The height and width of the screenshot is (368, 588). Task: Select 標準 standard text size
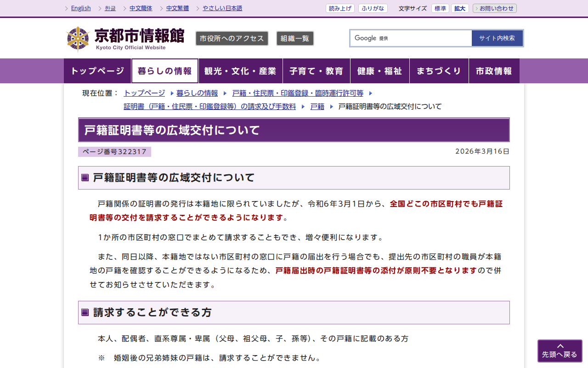tap(440, 8)
